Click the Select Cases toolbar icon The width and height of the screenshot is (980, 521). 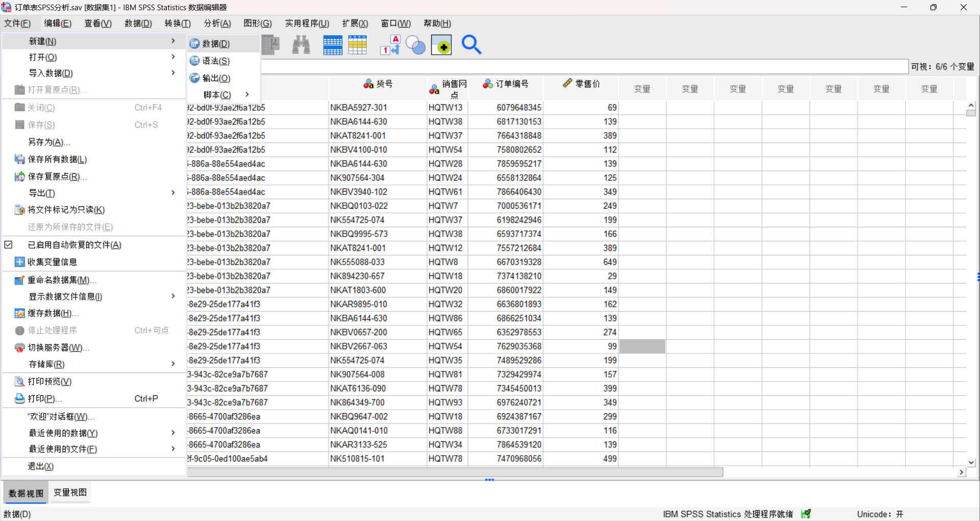pos(358,45)
